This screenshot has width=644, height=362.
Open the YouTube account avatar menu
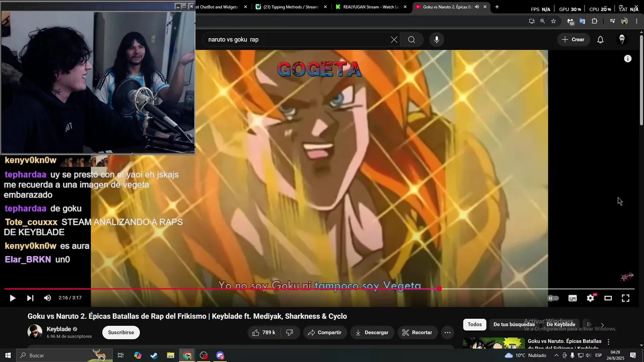click(622, 40)
